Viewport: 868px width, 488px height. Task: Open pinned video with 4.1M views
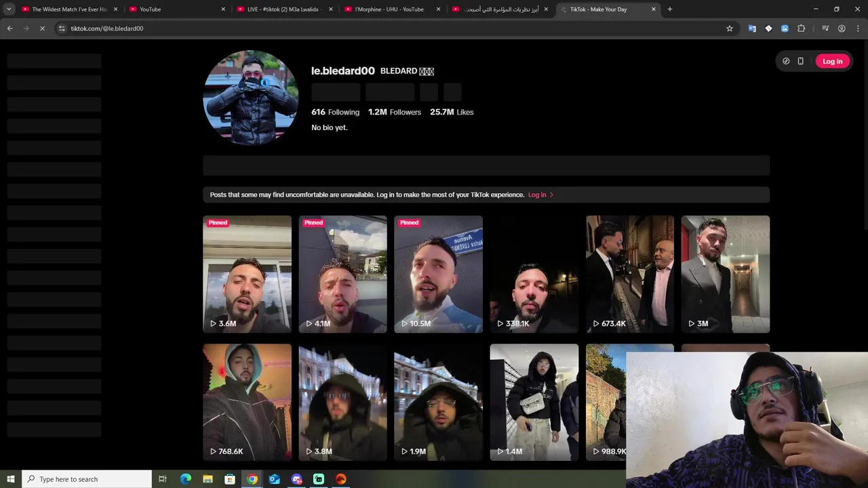click(342, 274)
